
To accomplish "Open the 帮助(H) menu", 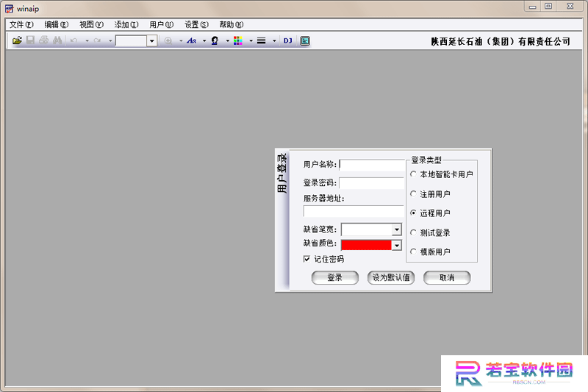I will click(232, 25).
